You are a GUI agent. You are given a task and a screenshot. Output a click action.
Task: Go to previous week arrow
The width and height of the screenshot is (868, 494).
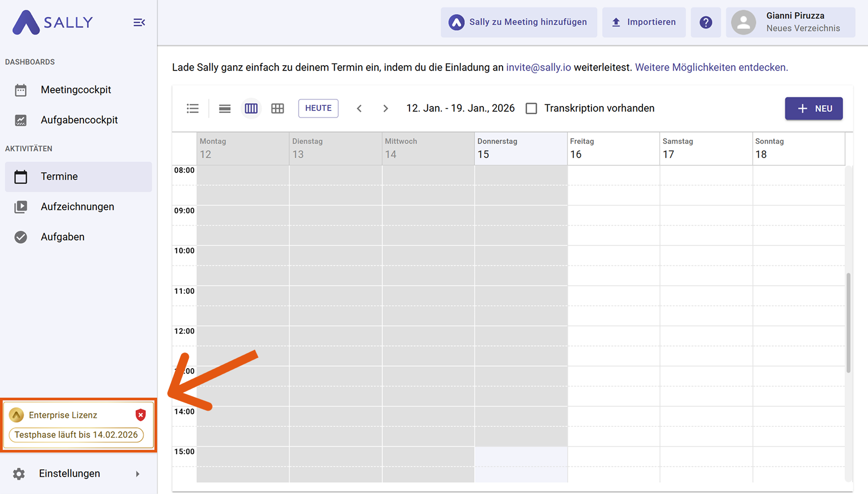[x=359, y=108]
